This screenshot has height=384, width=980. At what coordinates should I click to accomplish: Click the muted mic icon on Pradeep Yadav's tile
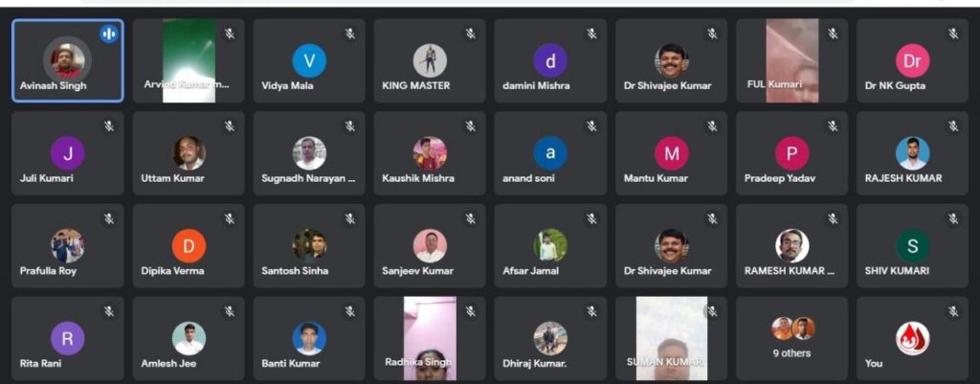pos(833,126)
